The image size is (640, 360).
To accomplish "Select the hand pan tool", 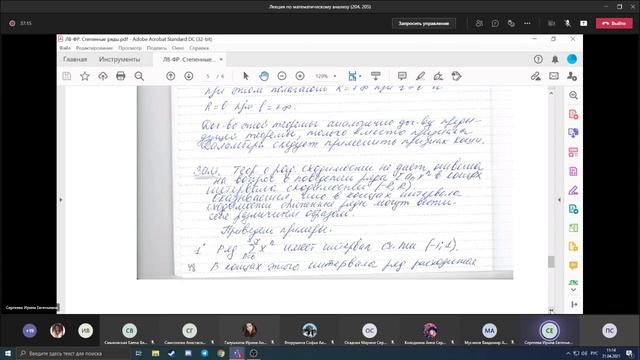I will point(264,76).
